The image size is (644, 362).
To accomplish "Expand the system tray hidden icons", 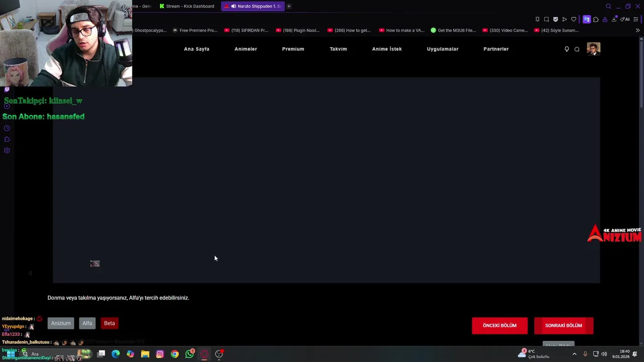I will (575, 354).
